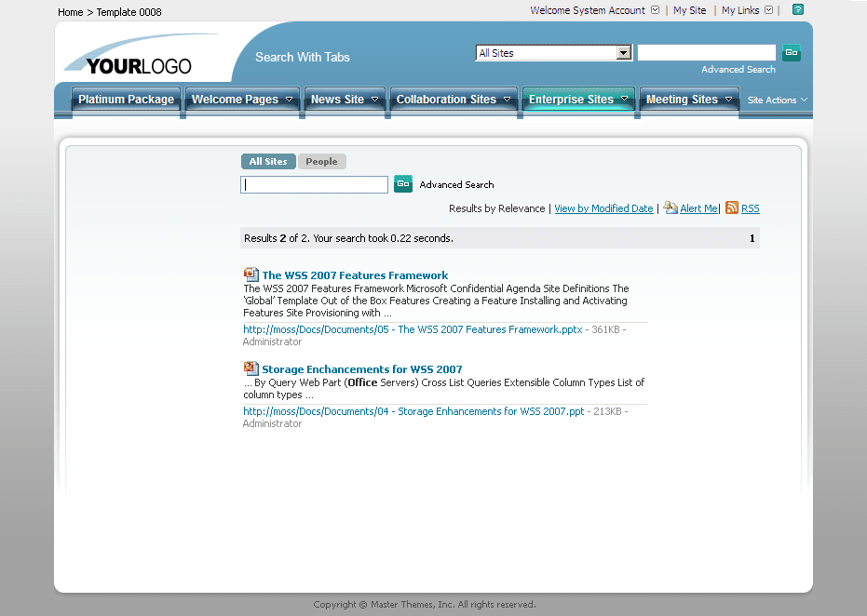Click the PowerPoint icon for WSS 2007 Features Framework
The width and height of the screenshot is (867, 616).
click(x=251, y=275)
